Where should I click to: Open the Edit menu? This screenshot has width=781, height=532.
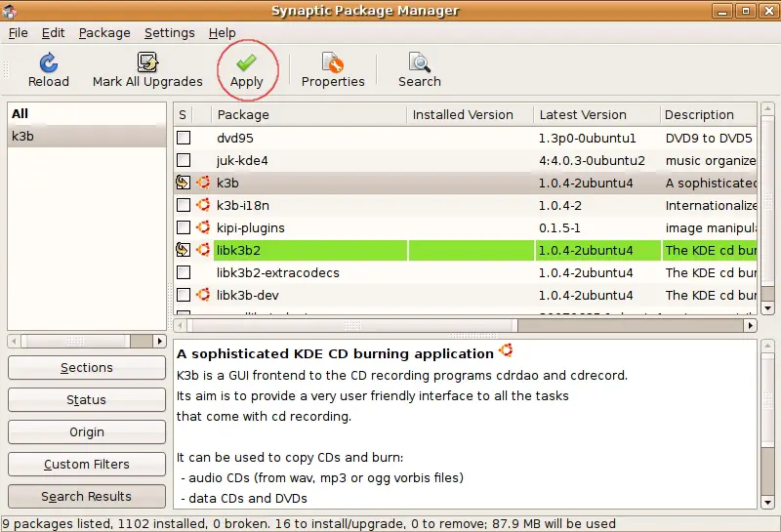click(53, 33)
